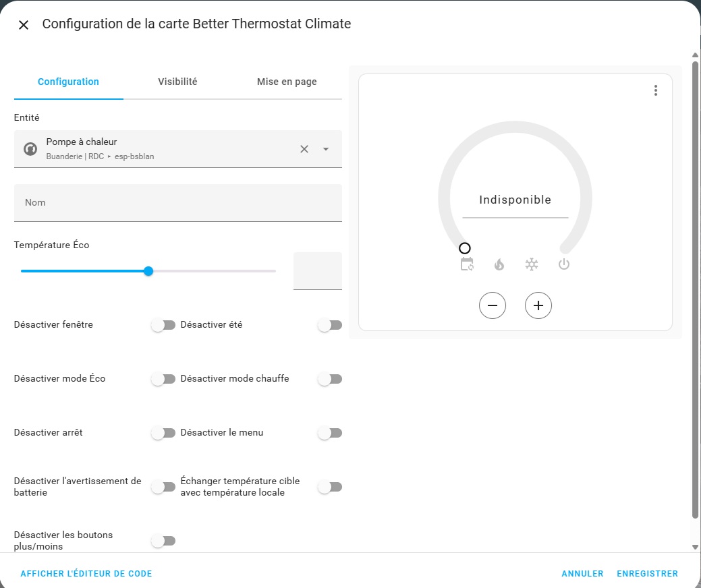
Task: Toggle Désactiver le menu switch
Action: [x=330, y=433]
